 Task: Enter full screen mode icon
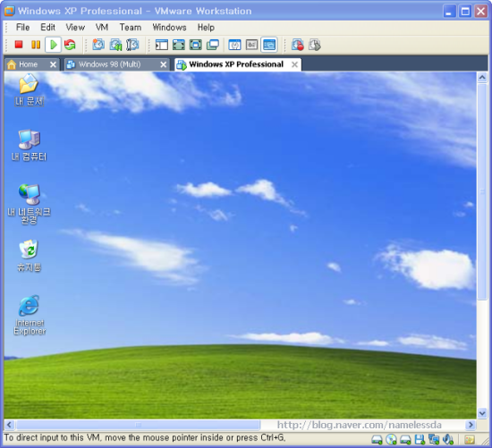pyautogui.click(x=196, y=45)
